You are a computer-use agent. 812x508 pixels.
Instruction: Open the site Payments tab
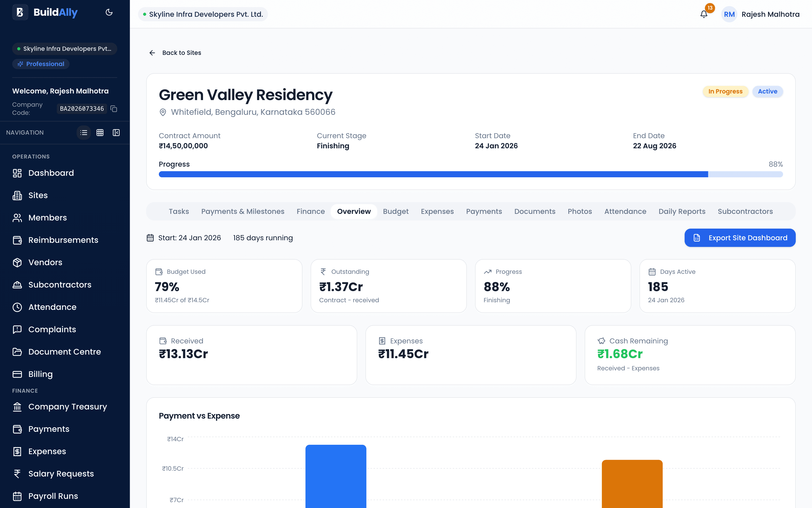pos(484,211)
